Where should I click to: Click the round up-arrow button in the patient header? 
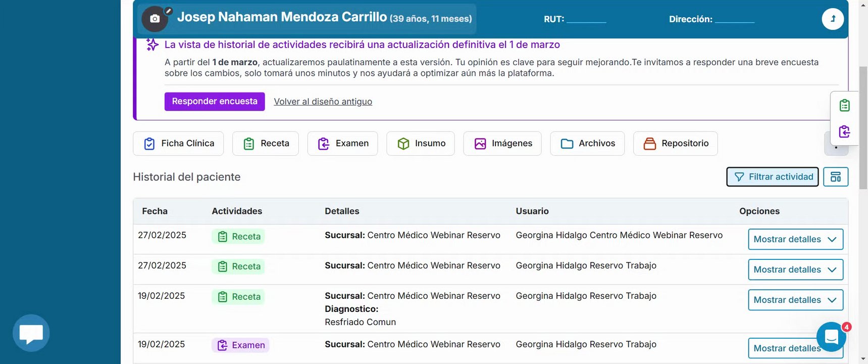click(x=833, y=19)
